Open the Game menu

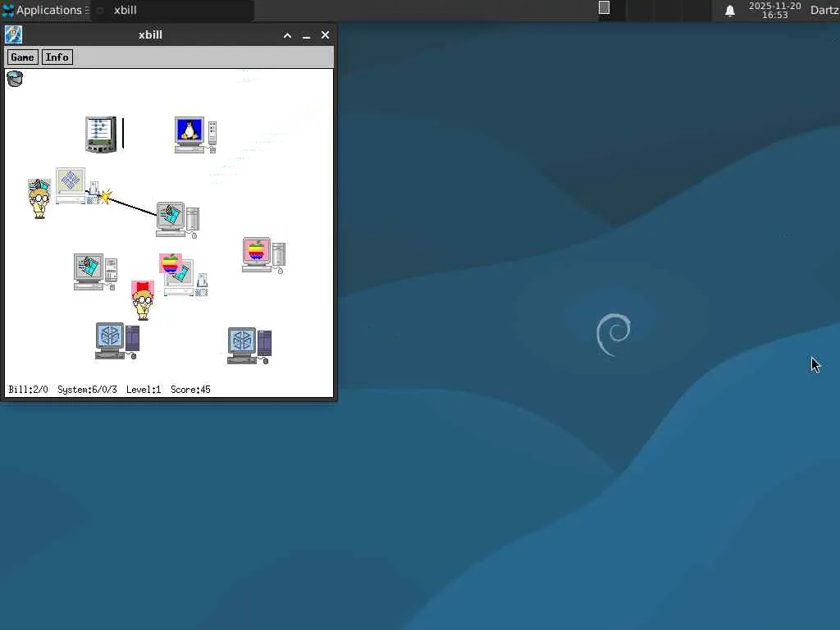coord(22,57)
